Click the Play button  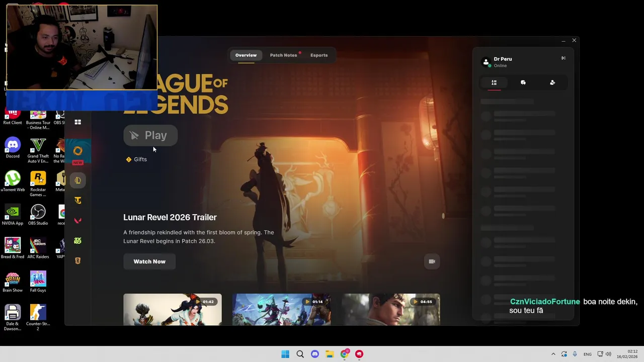150,135
